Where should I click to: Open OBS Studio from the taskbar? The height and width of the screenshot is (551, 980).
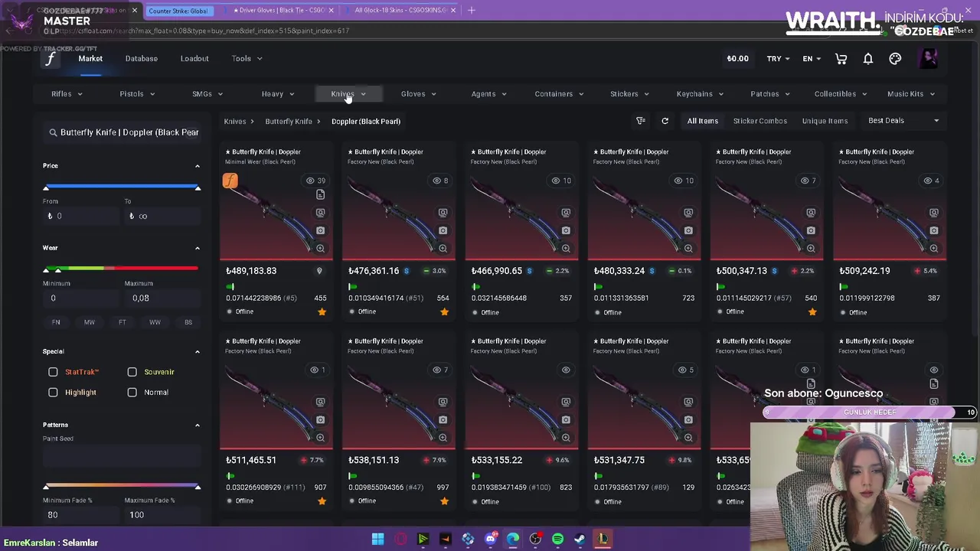(535, 539)
